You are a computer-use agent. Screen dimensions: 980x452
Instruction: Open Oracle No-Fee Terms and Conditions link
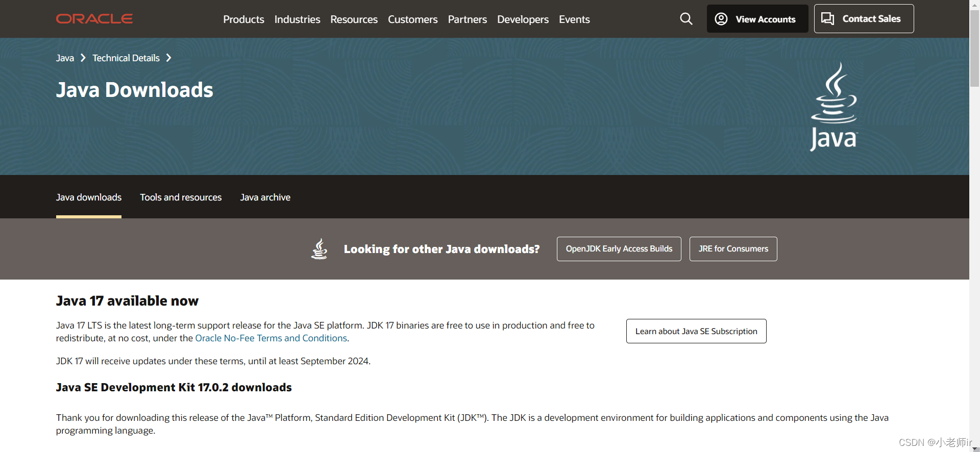(271, 338)
